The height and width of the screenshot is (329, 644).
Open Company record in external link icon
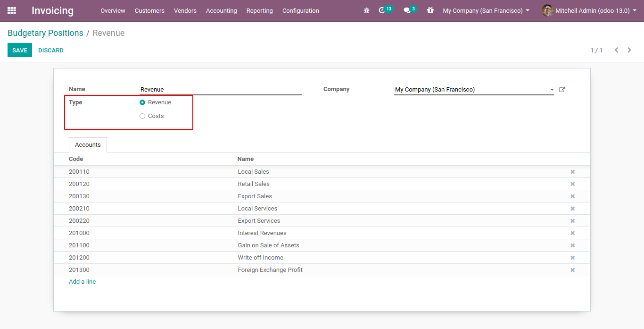pos(562,89)
